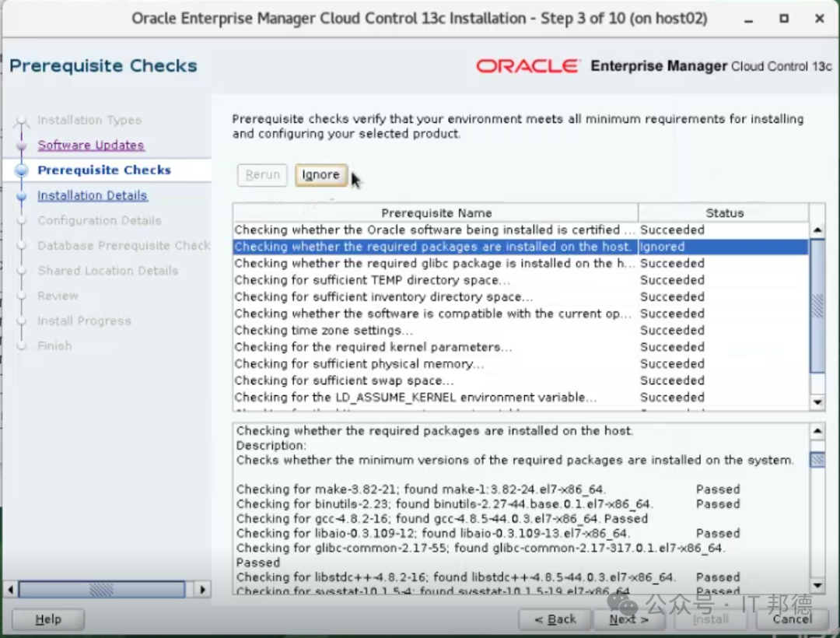The height and width of the screenshot is (638, 840).
Task: Select the required kernel parameters row
Action: tap(520, 347)
